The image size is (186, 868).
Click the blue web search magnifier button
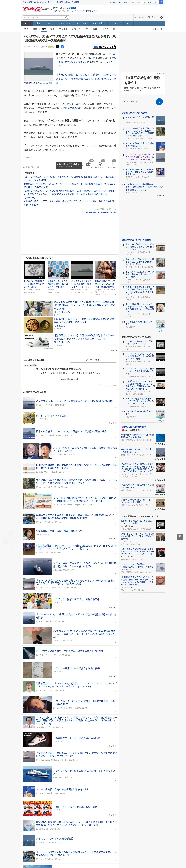click(161, 2)
